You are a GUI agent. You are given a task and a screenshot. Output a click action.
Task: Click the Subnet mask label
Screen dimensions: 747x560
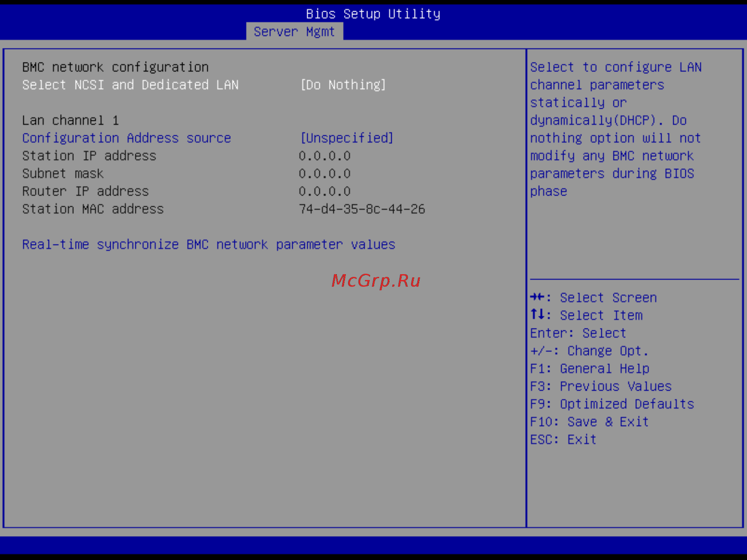[x=63, y=173]
